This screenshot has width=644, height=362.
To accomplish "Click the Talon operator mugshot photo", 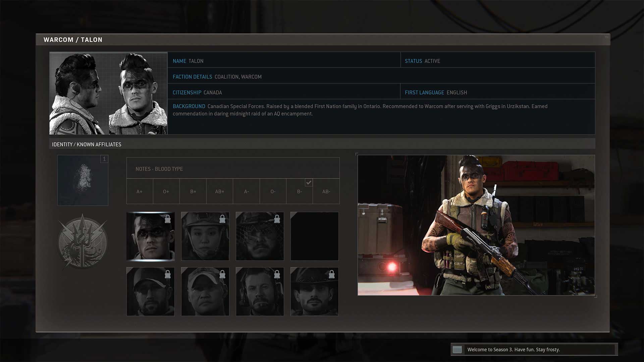I will (108, 93).
